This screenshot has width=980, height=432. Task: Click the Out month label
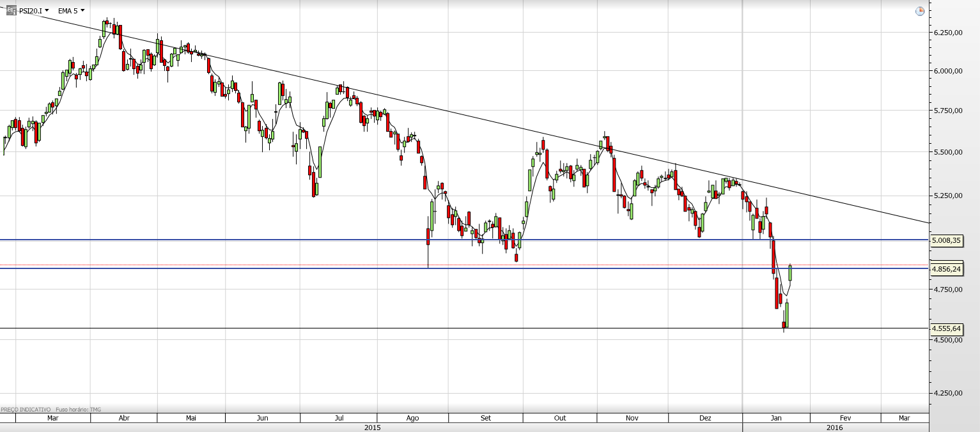(x=560, y=418)
